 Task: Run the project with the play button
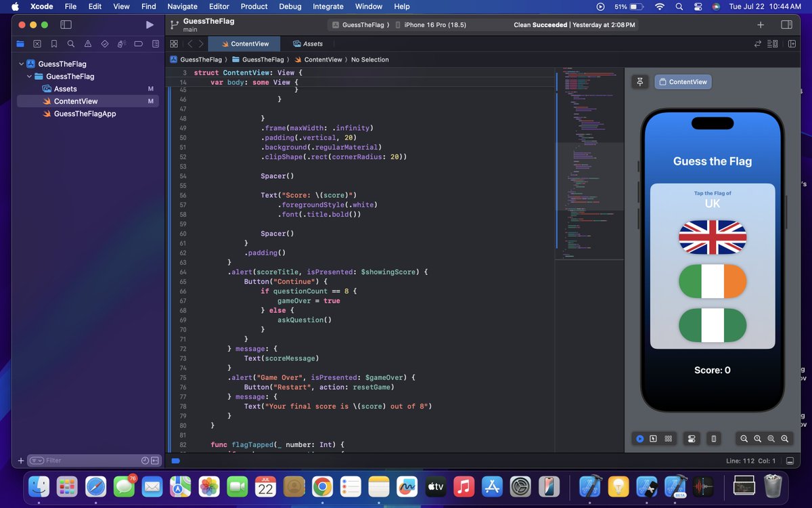click(150, 25)
